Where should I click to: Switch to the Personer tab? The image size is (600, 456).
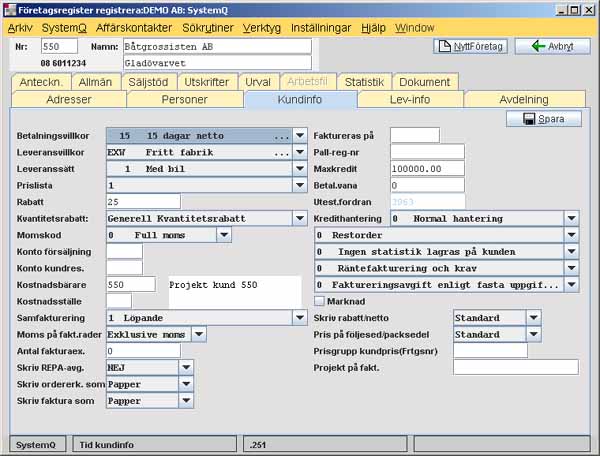point(184,99)
